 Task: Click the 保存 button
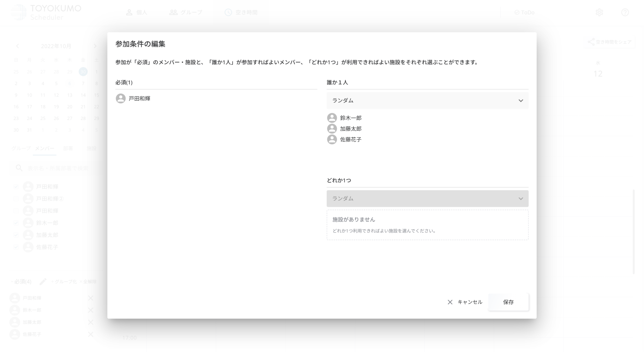pos(508,302)
